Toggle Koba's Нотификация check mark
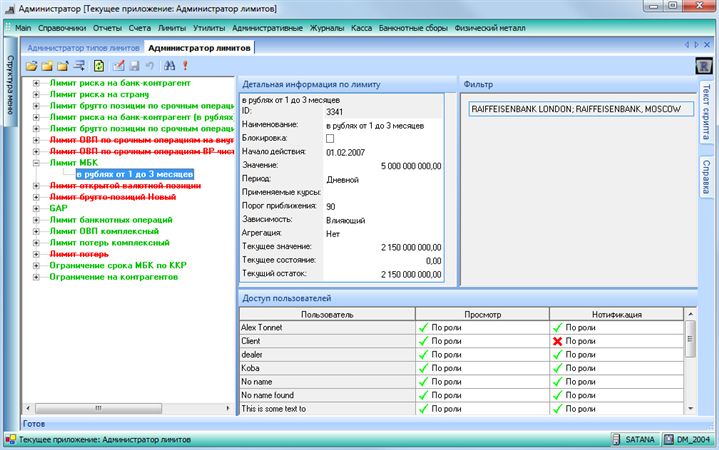This screenshot has width=719, height=450. click(557, 368)
